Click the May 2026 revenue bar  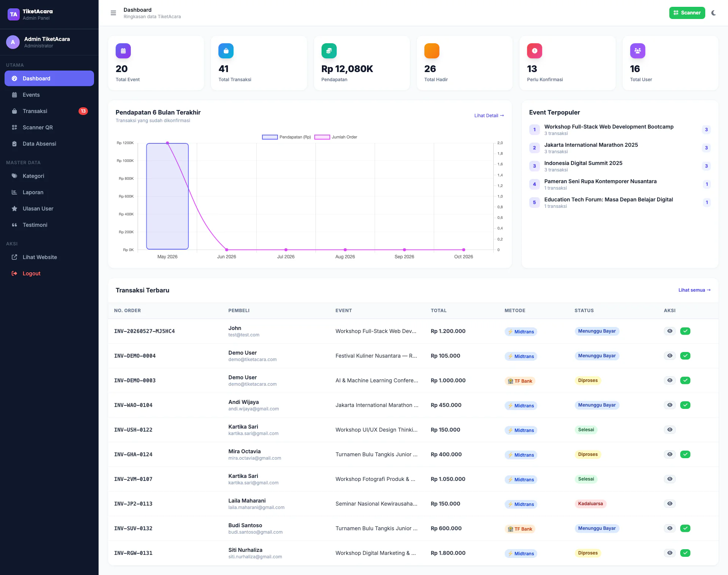168,196
